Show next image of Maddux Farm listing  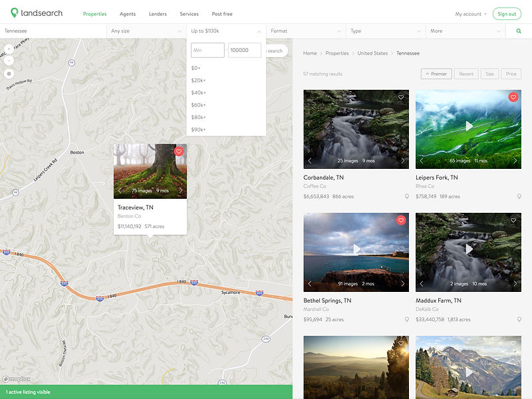click(x=515, y=284)
